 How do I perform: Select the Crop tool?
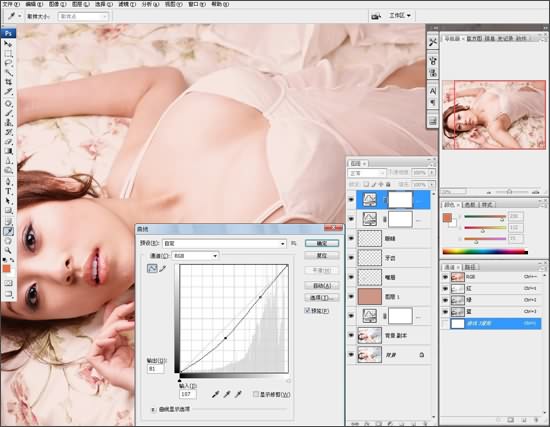pos(8,82)
